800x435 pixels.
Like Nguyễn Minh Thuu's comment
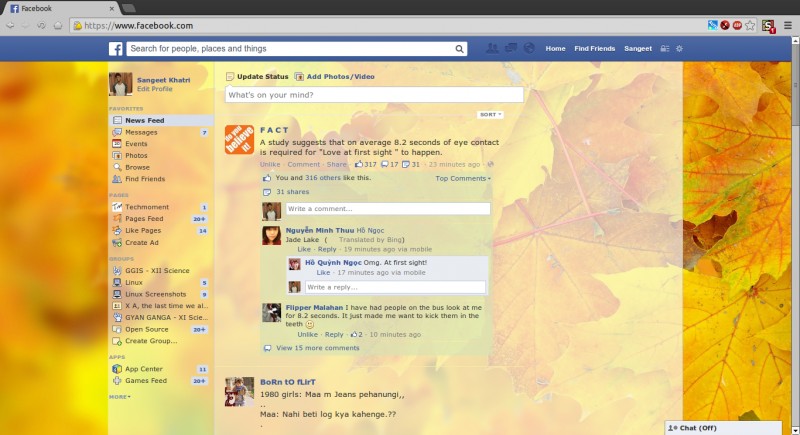point(304,249)
